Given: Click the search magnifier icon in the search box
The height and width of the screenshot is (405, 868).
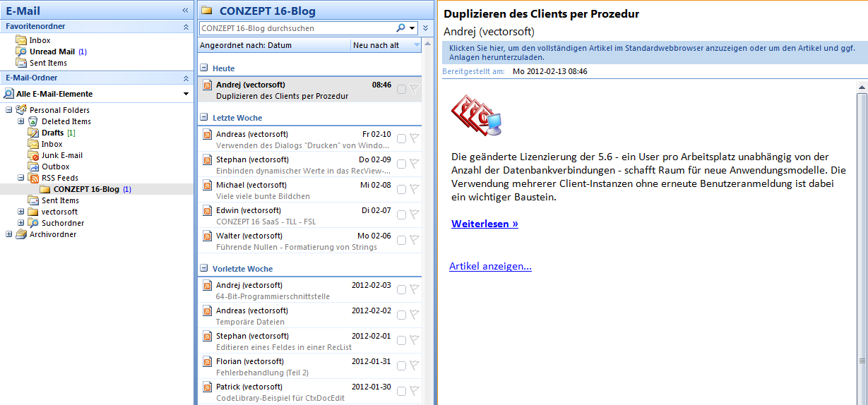Looking at the screenshot, I should tap(400, 28).
